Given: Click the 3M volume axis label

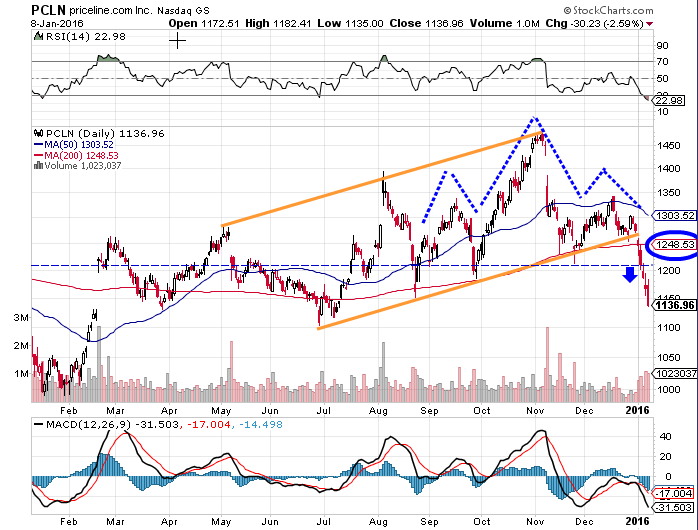Looking at the screenshot, I should point(21,318).
